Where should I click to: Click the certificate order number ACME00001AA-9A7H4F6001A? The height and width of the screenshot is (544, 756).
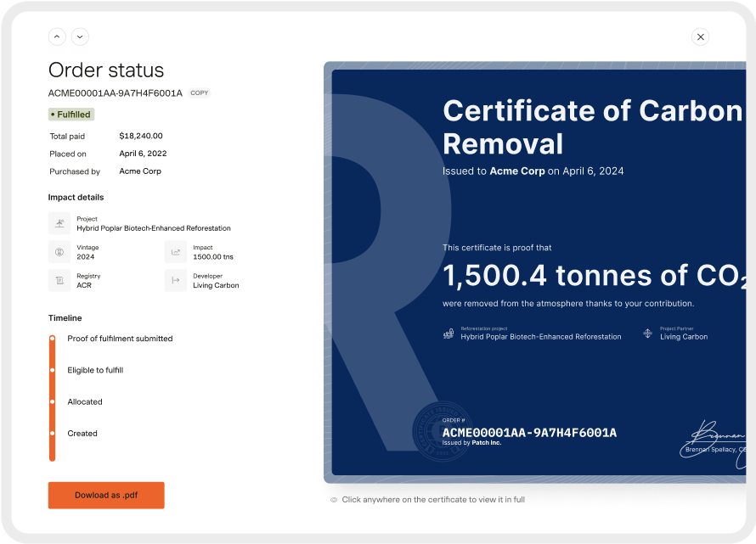[x=529, y=433]
